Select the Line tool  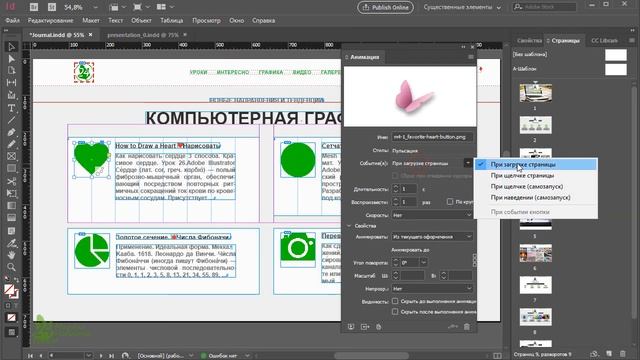11,120
